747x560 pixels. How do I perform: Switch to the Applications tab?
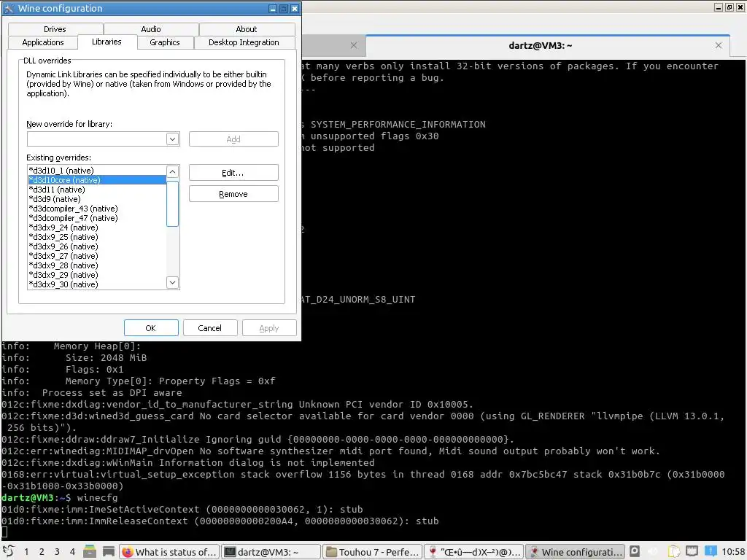tap(43, 42)
